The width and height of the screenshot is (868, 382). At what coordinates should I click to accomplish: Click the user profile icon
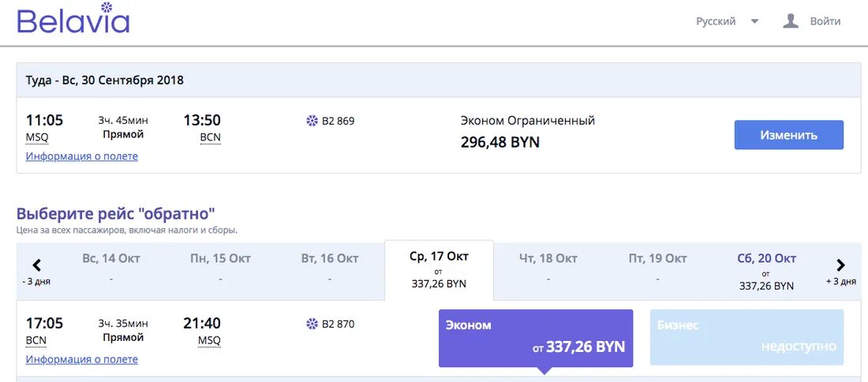pos(791,21)
